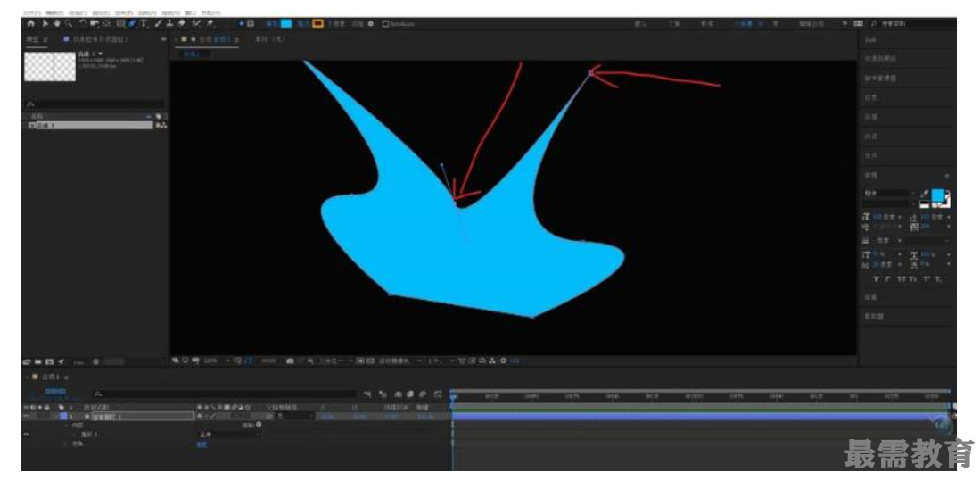Screen dimensions: 980x489
Task: Select the Type text tool
Action: pos(144,24)
